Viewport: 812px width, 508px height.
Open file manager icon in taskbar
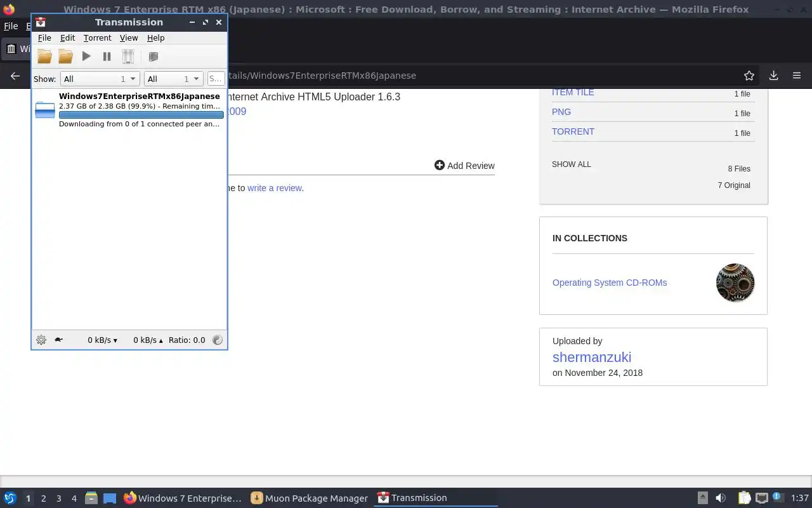(91, 498)
